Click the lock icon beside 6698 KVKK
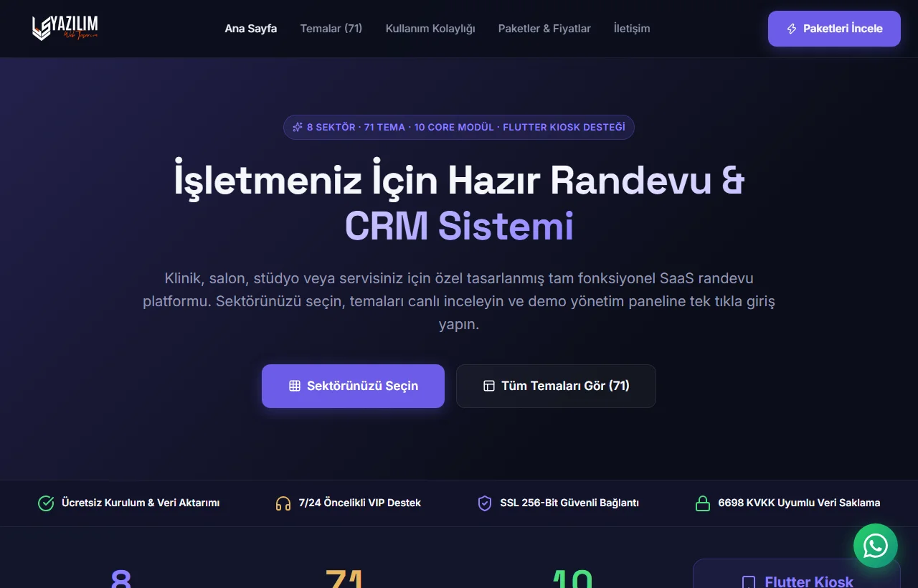This screenshot has height=588, width=918. (703, 503)
